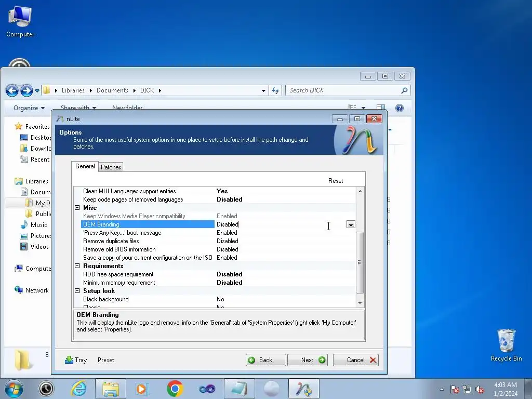The image size is (532, 399).
Task: Expand the DICK breadcrumb arrow
Action: point(160,90)
